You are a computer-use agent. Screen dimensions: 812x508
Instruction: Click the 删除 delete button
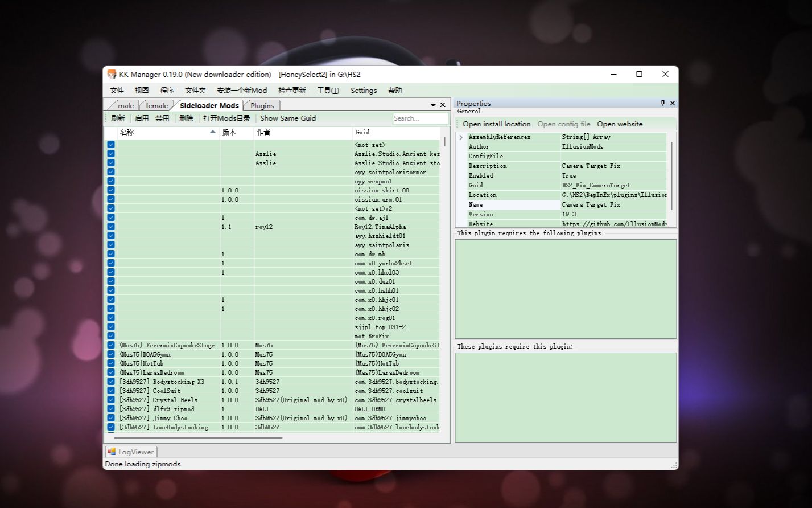pyautogui.click(x=186, y=118)
